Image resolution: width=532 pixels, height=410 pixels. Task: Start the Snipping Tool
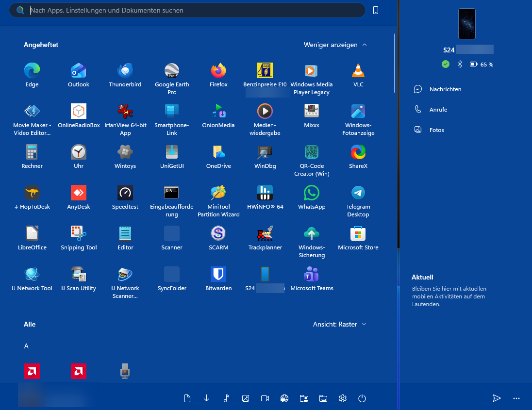click(78, 238)
